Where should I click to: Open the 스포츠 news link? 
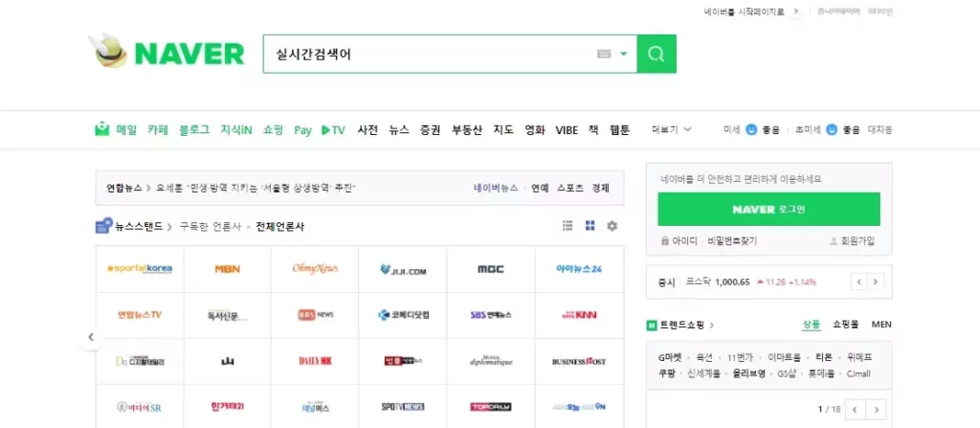pyautogui.click(x=570, y=188)
